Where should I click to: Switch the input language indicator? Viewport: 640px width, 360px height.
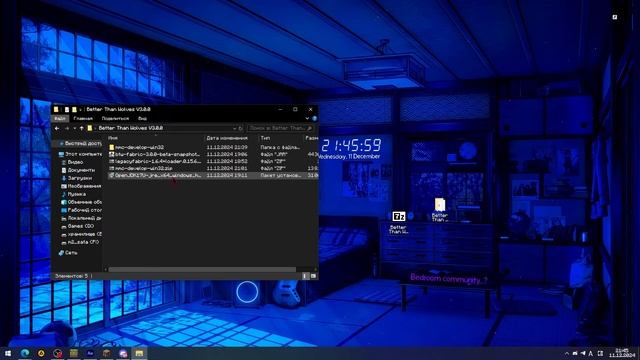[x=591, y=353]
